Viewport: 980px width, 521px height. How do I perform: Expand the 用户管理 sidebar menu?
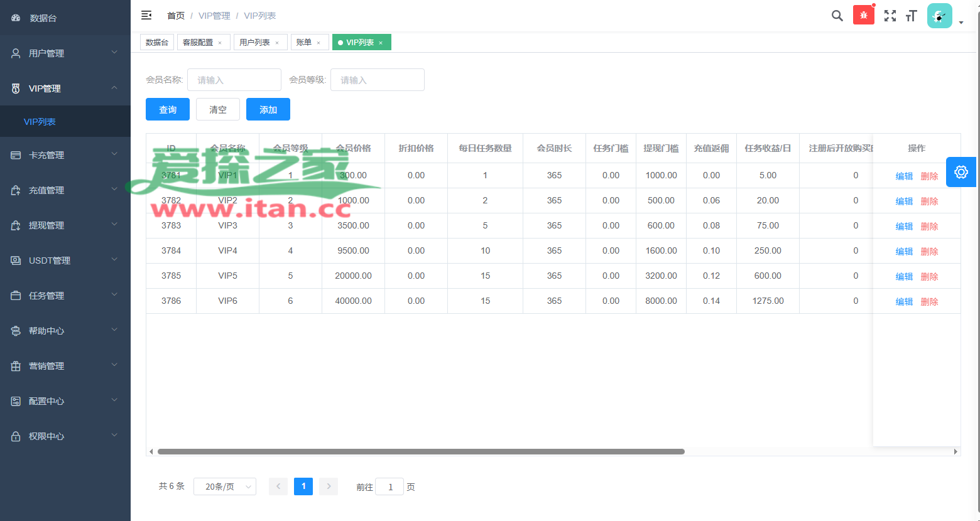[x=65, y=53]
